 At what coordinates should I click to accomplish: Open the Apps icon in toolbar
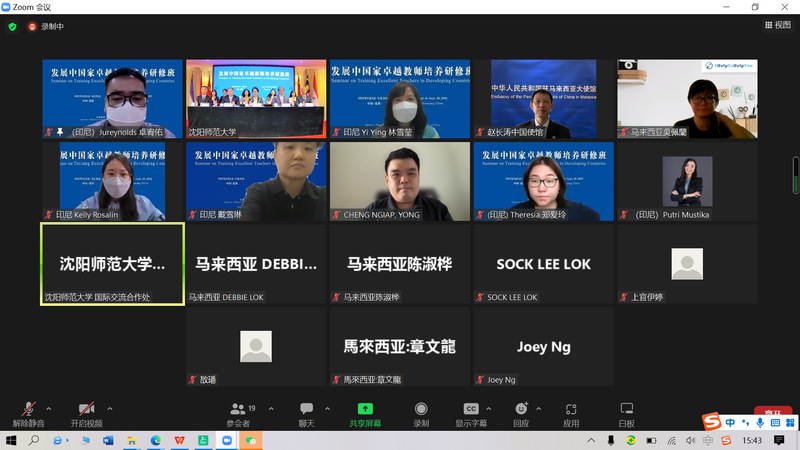(x=571, y=409)
